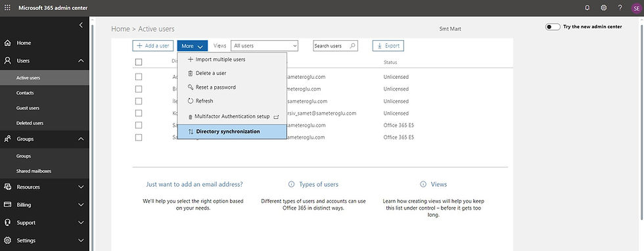Click the Export button

tap(388, 45)
